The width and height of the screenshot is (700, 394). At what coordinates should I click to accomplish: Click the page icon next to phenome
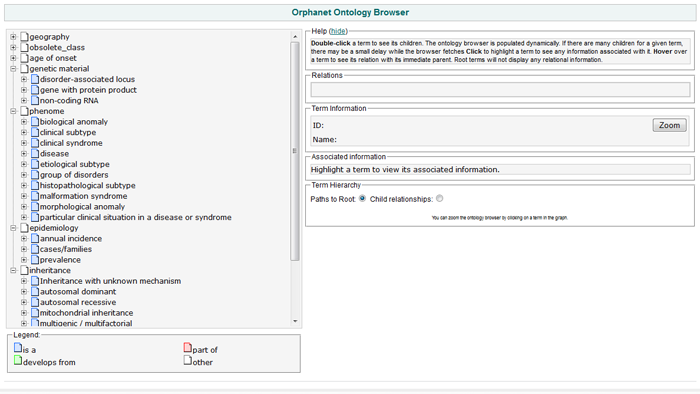[25, 111]
